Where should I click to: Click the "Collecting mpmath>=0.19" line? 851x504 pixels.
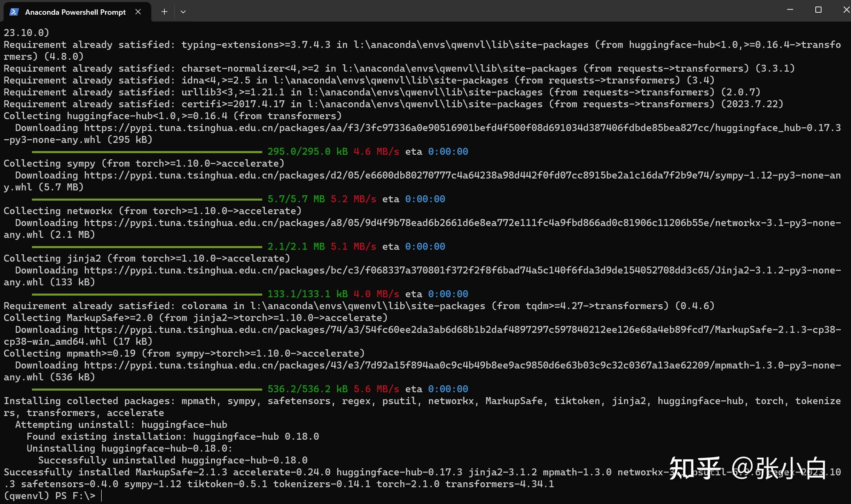[x=184, y=354]
